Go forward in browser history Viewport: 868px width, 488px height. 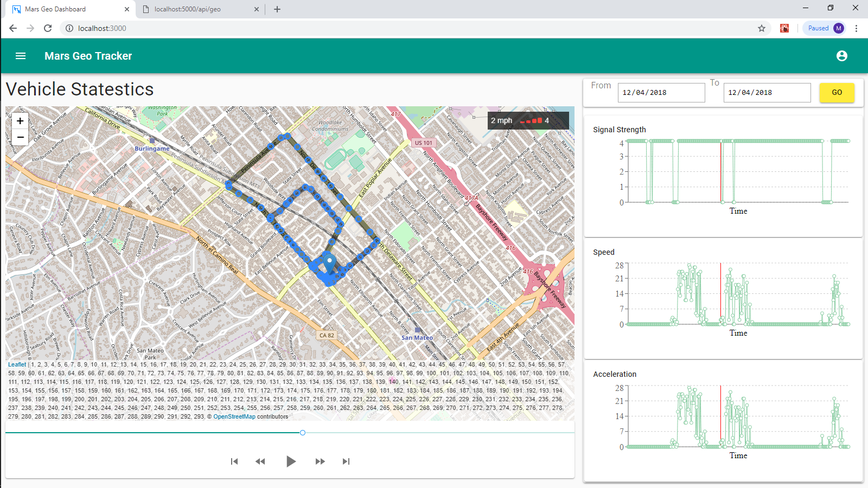point(30,28)
